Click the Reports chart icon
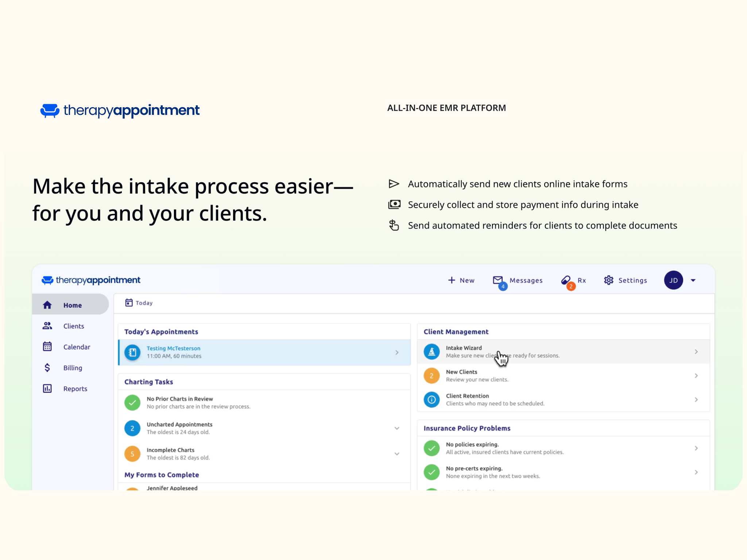The image size is (747, 560). (x=47, y=389)
